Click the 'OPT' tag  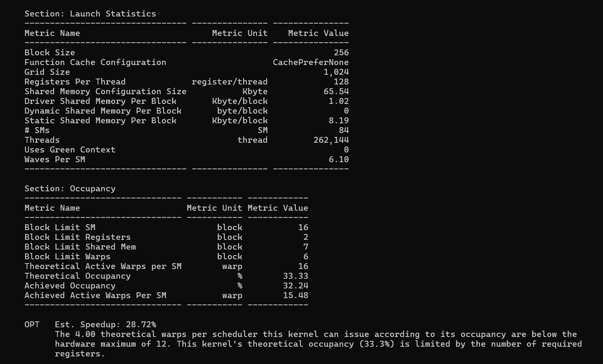coord(32,325)
